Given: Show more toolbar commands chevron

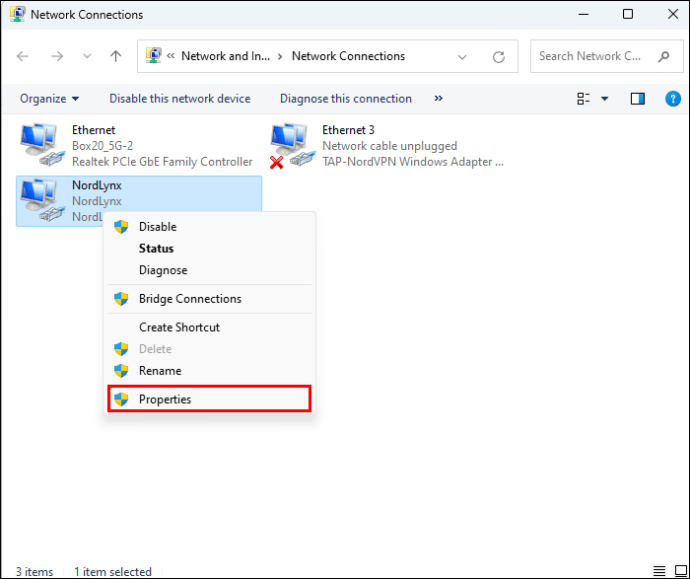Looking at the screenshot, I should coord(438,98).
